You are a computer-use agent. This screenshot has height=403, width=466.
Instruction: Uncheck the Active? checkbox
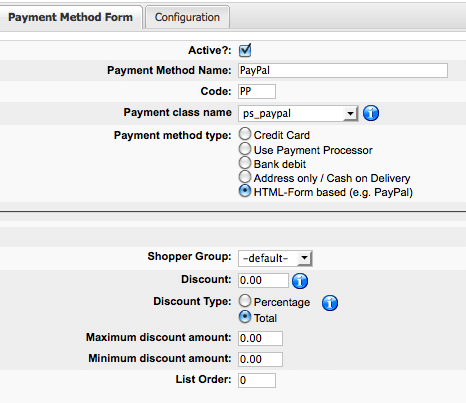tap(245, 50)
